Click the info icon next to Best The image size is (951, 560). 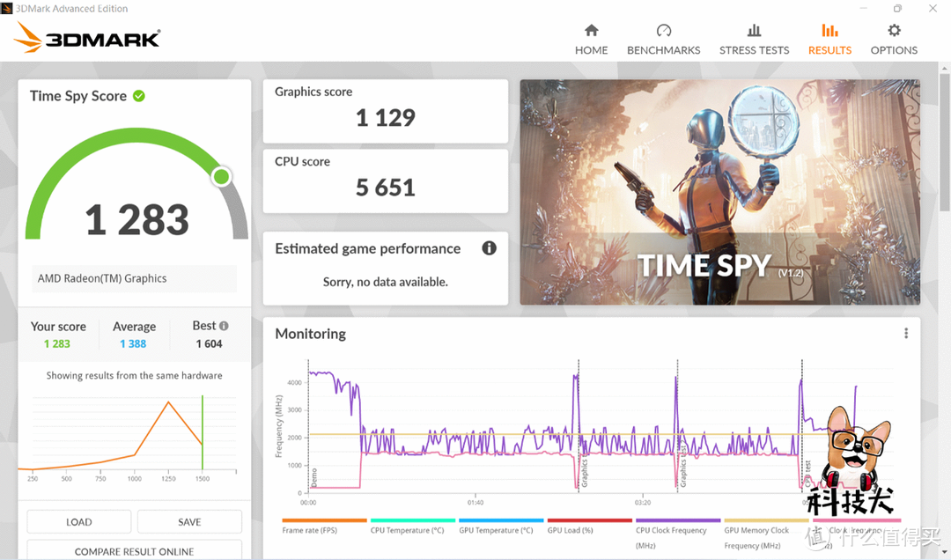tap(224, 326)
